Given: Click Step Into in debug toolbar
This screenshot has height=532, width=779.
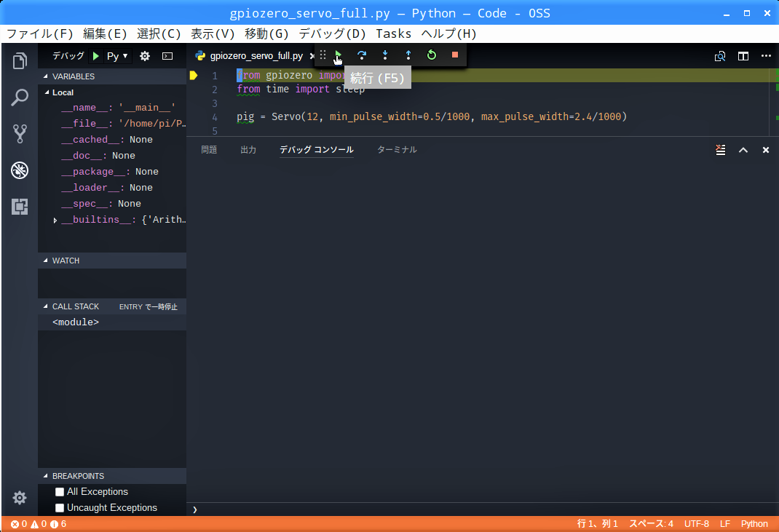Looking at the screenshot, I should point(385,55).
